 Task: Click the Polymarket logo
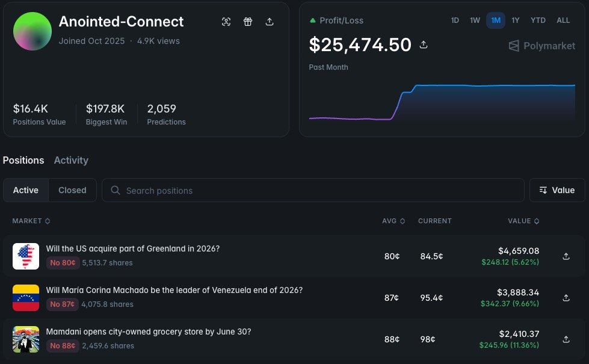coord(541,46)
